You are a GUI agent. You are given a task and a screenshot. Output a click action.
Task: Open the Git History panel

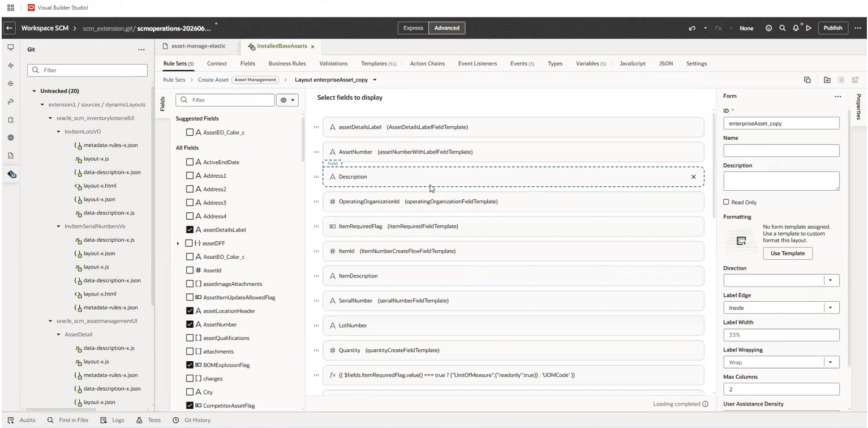point(191,420)
